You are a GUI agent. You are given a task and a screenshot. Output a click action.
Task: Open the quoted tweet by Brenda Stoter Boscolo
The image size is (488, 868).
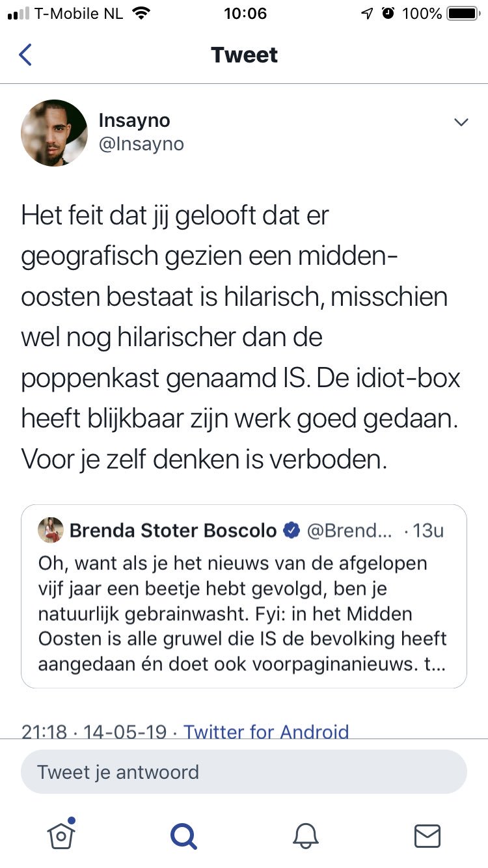coord(244,610)
